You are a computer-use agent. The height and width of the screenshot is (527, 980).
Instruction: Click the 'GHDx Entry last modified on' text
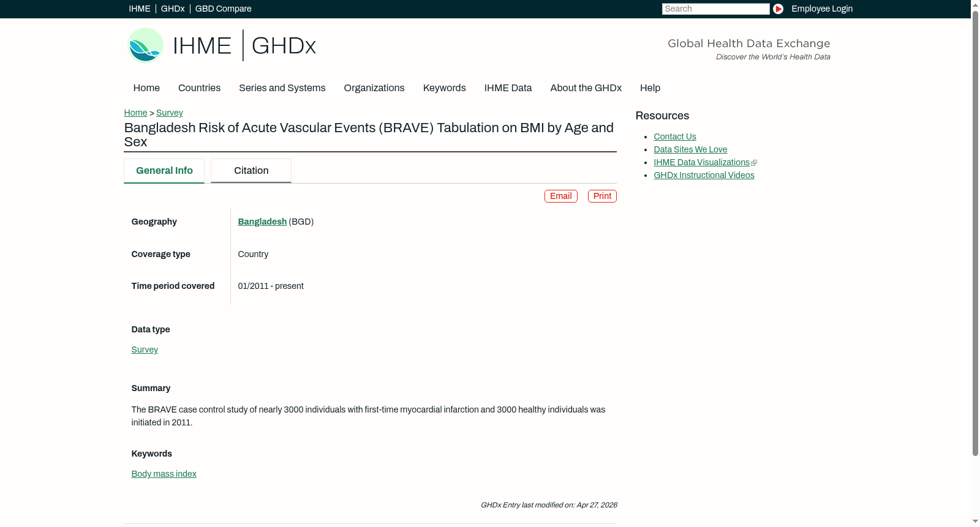(x=549, y=505)
